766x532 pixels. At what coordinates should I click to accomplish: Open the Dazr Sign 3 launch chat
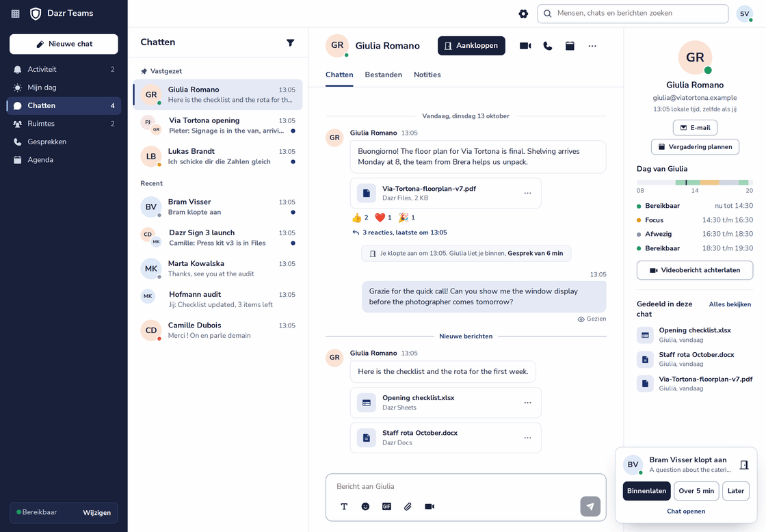[x=218, y=238]
